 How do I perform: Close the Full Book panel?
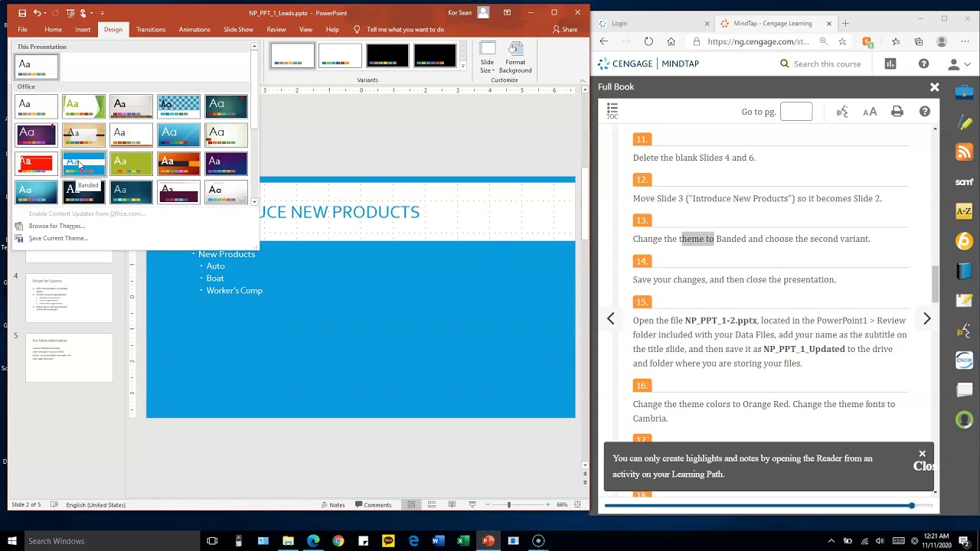coord(934,87)
